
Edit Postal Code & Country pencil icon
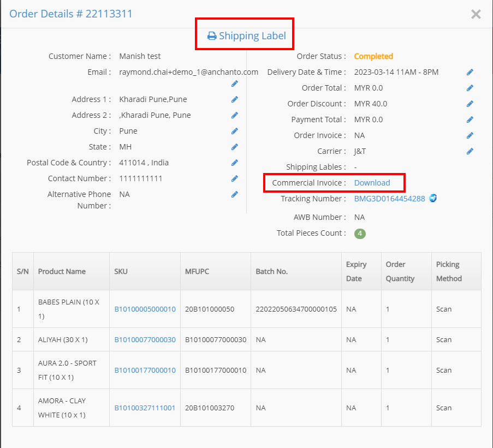[x=235, y=163]
